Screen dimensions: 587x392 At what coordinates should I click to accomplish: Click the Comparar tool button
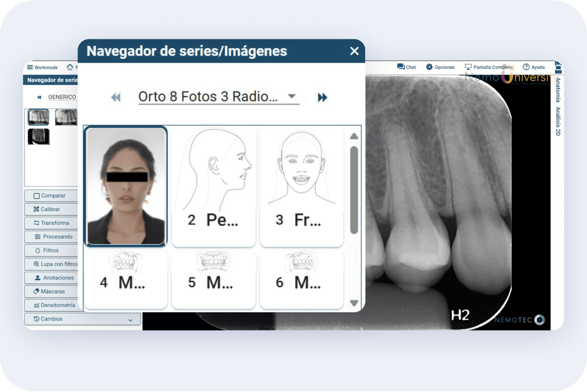pyautogui.click(x=51, y=195)
